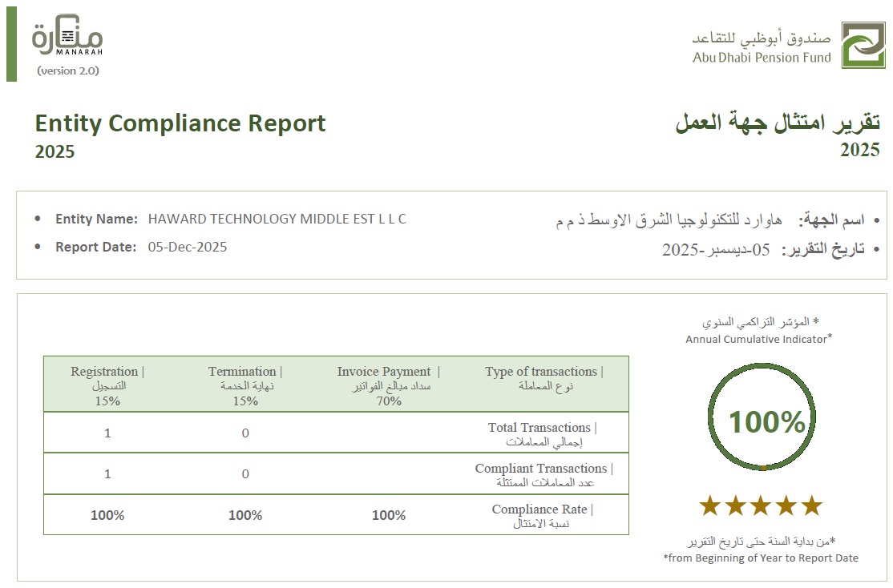This screenshot has width=893, height=588.
Task: Click the Termination column header
Action: pos(245,385)
